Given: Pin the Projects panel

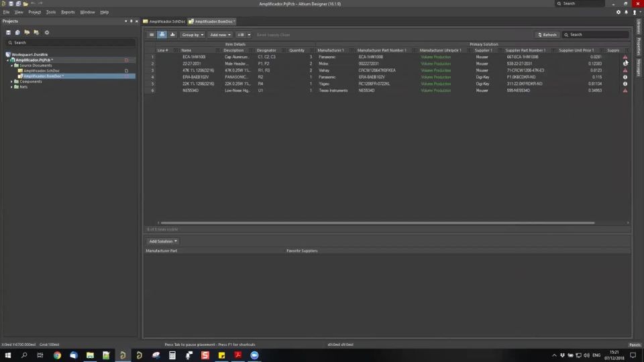Looking at the screenshot, I should 131,21.
